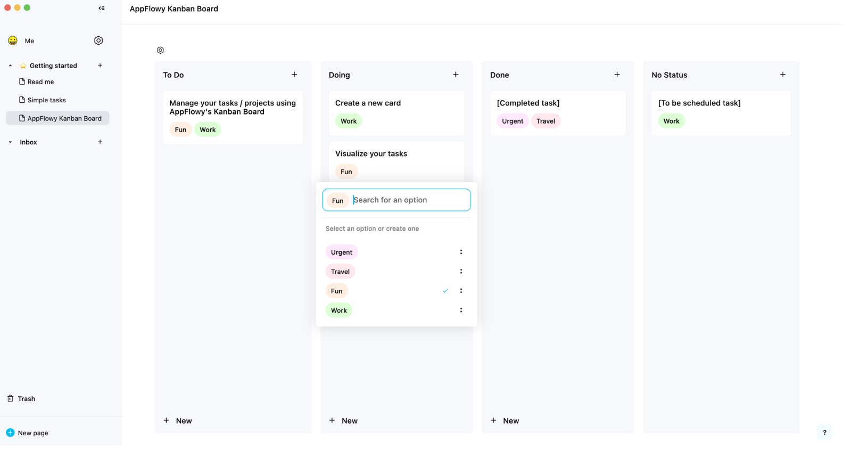Click the No Status column plus icon
Viewport: 868px width, 449px height.
tap(782, 75)
